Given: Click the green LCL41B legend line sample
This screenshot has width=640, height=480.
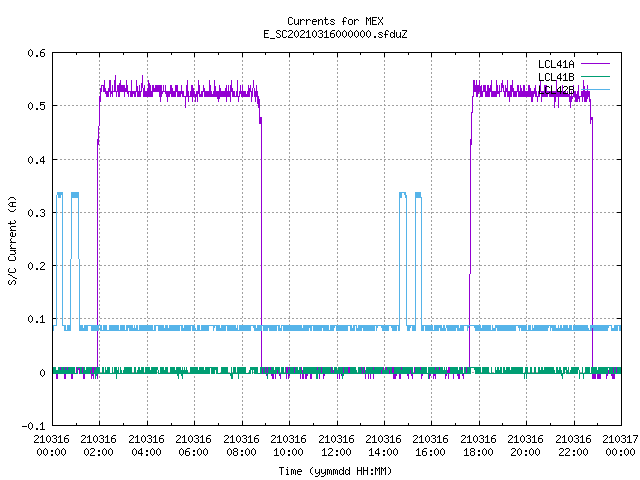Looking at the screenshot, I should (595, 76).
